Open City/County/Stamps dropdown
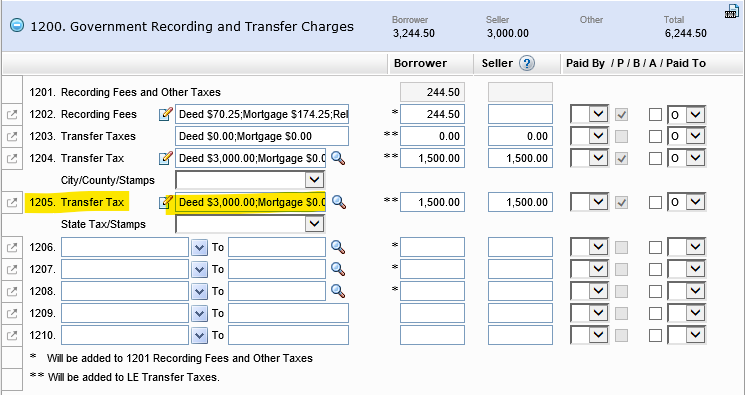 [x=250, y=180]
